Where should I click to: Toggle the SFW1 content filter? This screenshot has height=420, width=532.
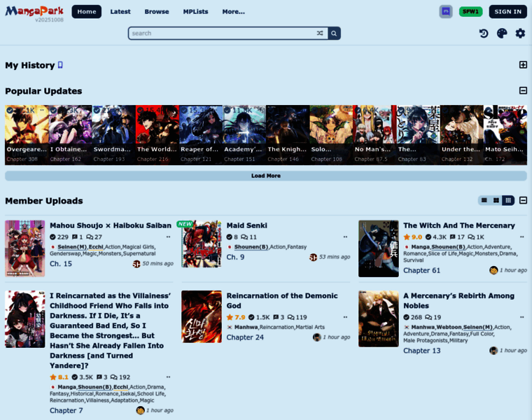click(x=470, y=11)
